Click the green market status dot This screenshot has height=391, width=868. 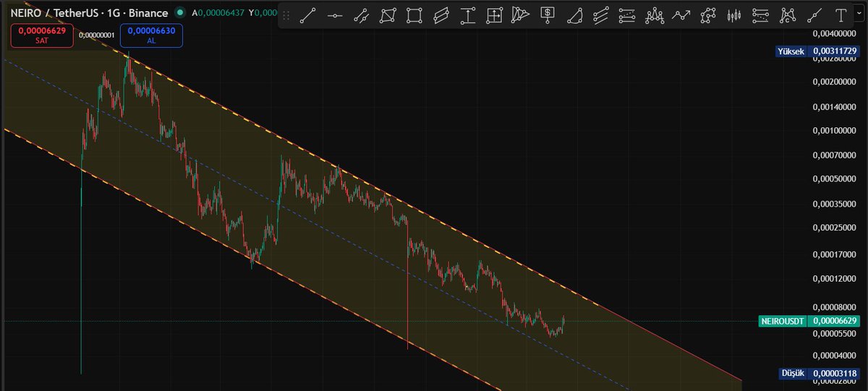coord(179,12)
